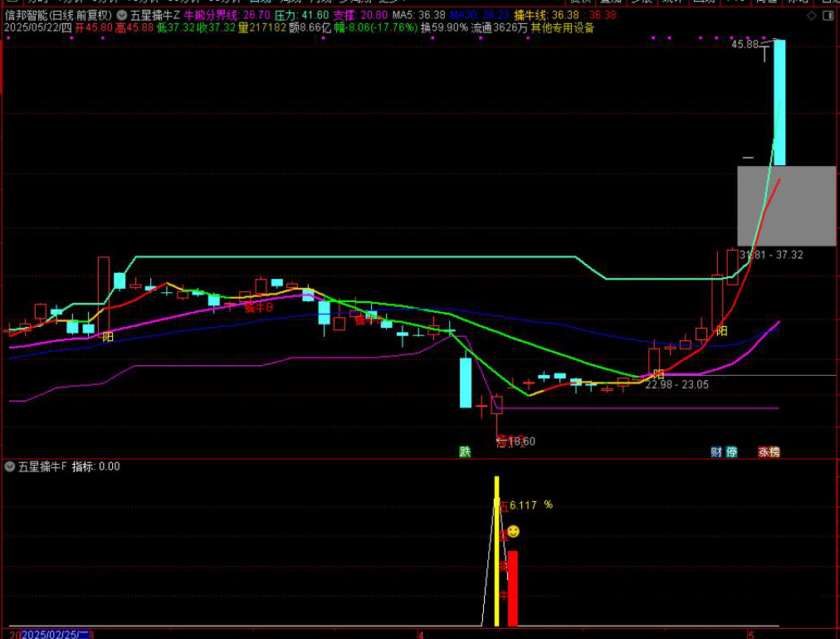Click the diamond icon at top right
The height and width of the screenshot is (639, 840).
(x=811, y=15)
